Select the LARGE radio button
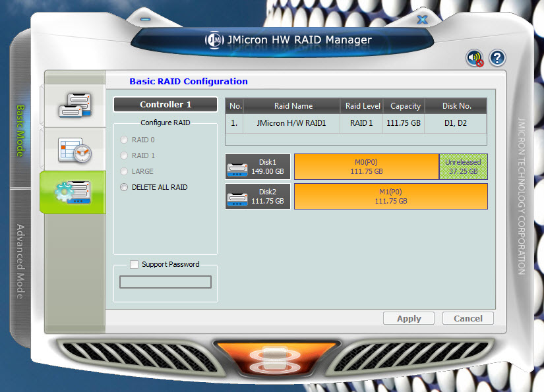The width and height of the screenshot is (544, 392). 124,171
